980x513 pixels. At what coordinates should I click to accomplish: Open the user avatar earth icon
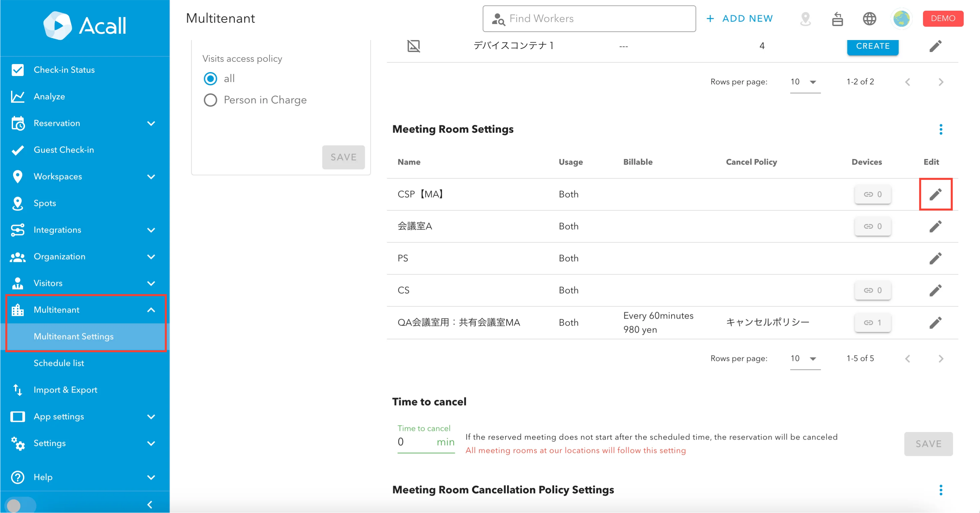(x=901, y=19)
